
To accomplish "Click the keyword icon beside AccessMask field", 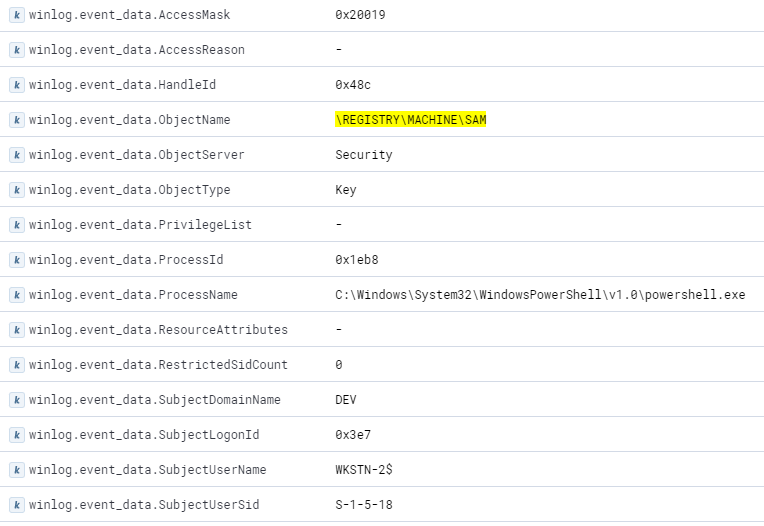I will (x=16, y=15).
